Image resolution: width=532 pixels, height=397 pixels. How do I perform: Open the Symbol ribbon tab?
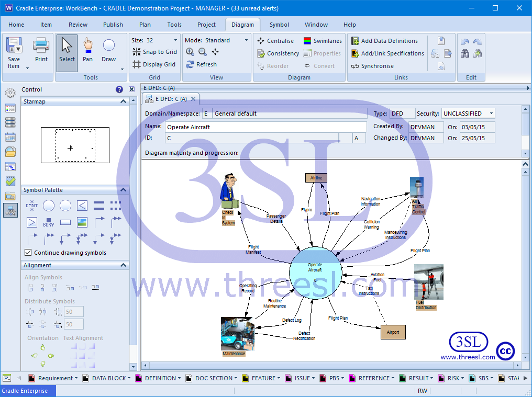point(279,25)
